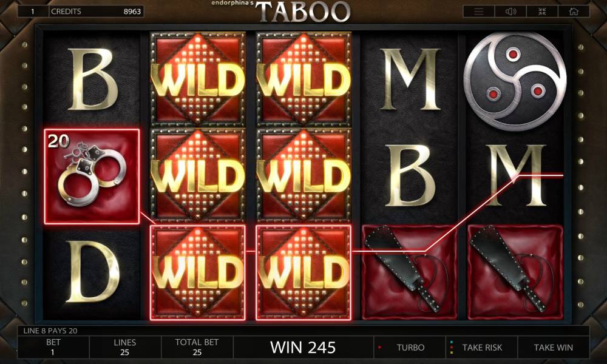Adjust the number of LINES
The image size is (607, 364).
point(124,348)
